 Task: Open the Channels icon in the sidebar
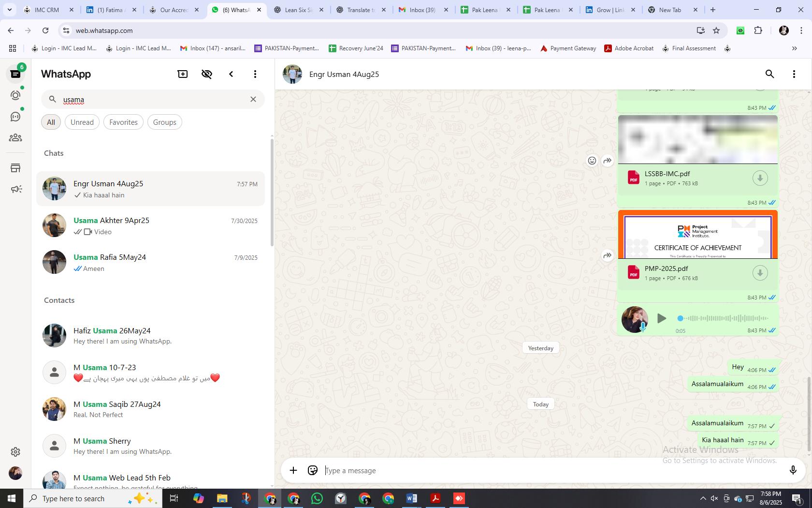coord(15,117)
